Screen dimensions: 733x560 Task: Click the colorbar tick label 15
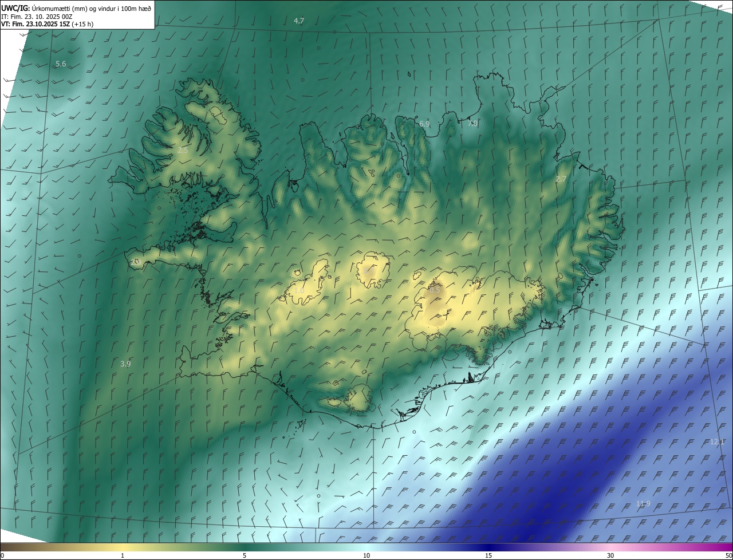(488, 555)
